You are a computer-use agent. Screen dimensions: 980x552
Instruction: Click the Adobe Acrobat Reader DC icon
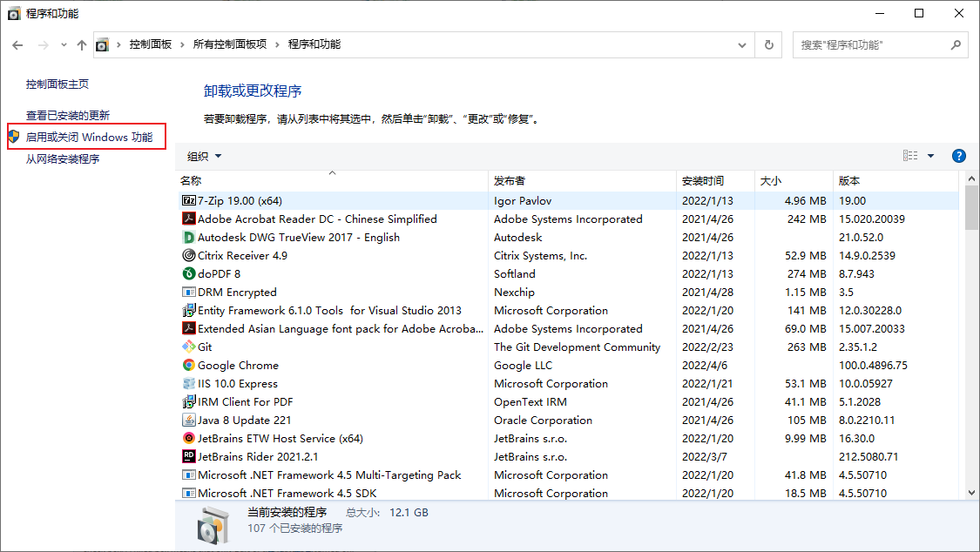pyautogui.click(x=189, y=219)
